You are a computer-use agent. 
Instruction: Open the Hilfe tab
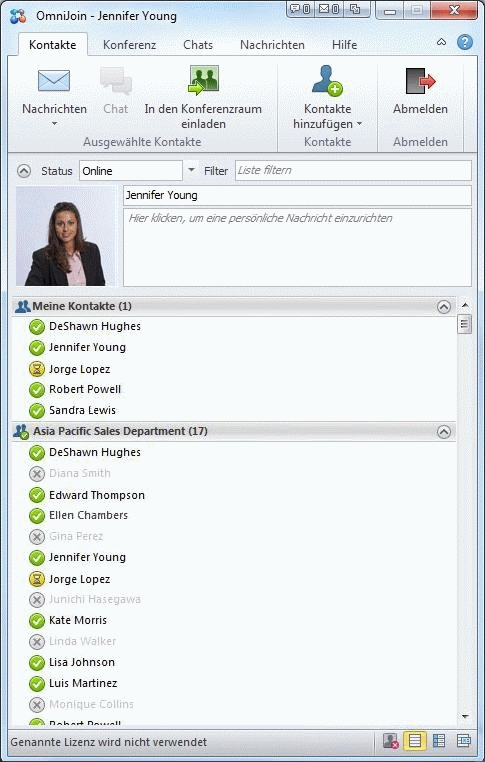point(345,45)
